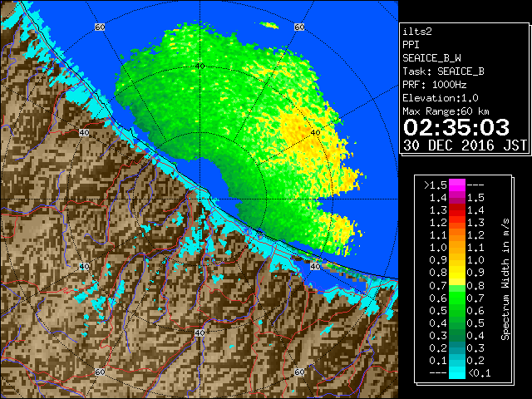Viewport: 532px width, 399px height.
Task: Pick the dark green 0.3–0.4 legend swatch
Action: point(457,335)
